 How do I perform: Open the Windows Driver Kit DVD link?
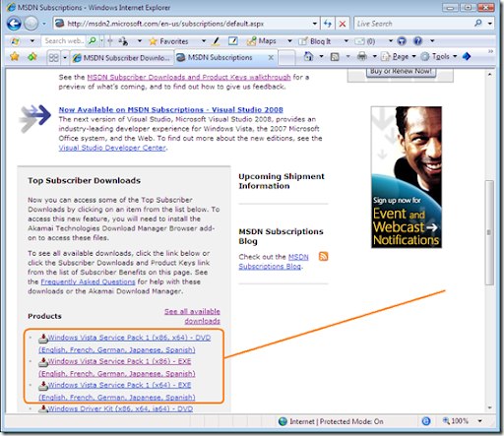pos(120,408)
